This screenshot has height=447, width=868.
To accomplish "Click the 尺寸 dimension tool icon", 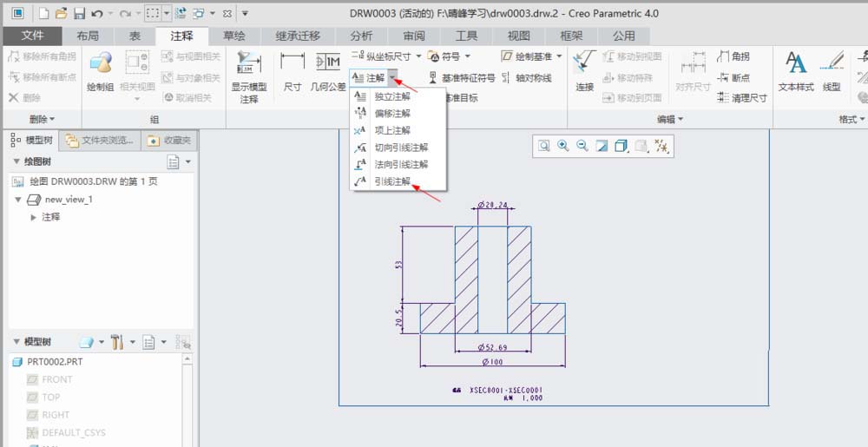I will point(293,62).
